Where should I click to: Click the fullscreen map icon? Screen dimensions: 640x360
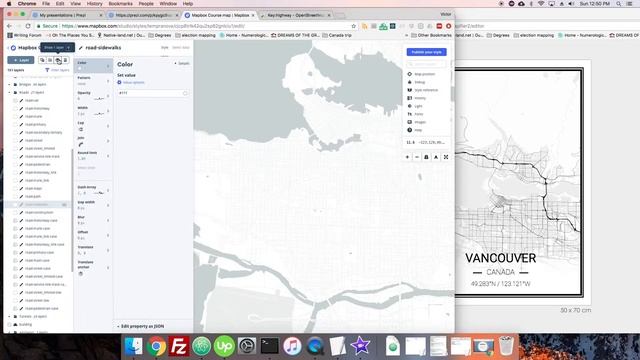coord(446,157)
